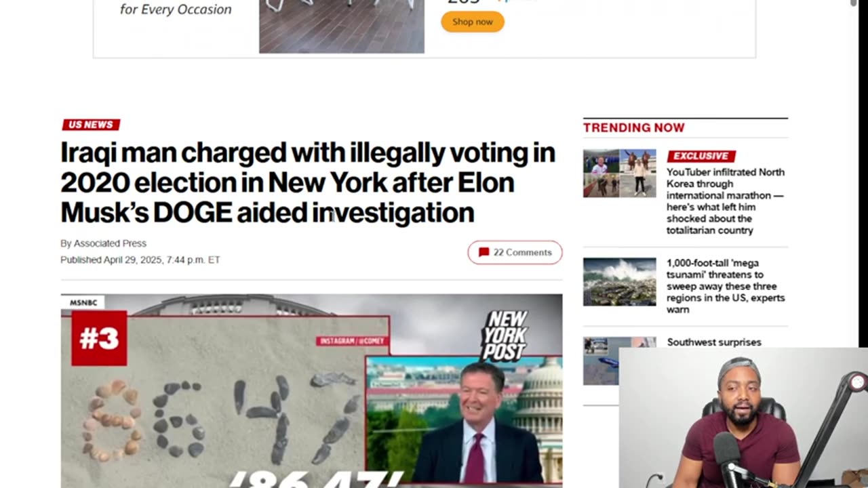Screen dimensions: 868x488
Task: Open the Iraqi man illegally voting headline
Action: tap(308, 182)
